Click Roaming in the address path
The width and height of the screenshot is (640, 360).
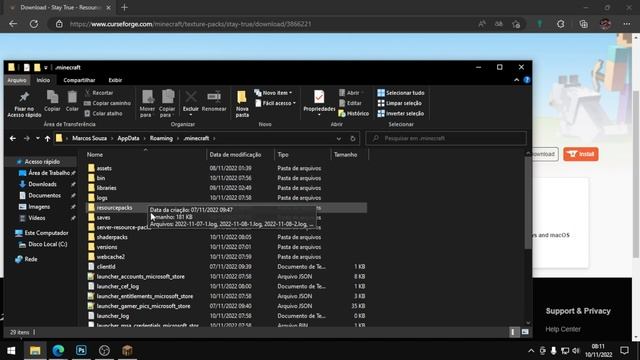[x=161, y=138]
